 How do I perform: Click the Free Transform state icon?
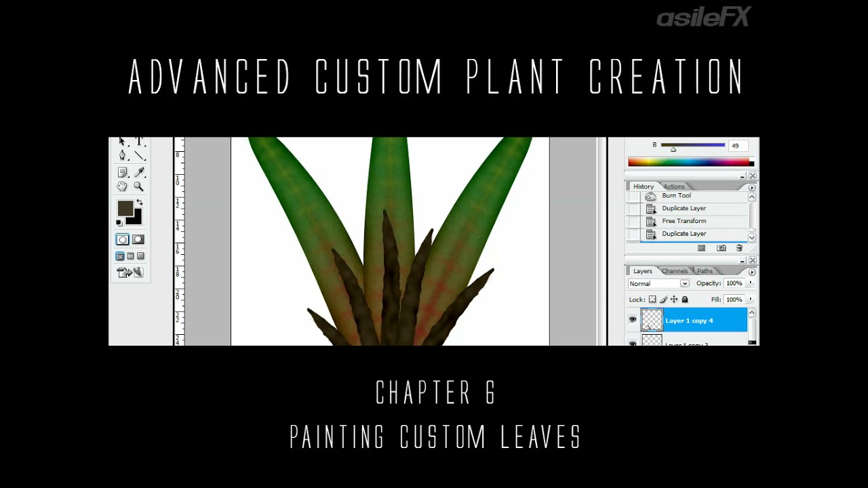click(x=651, y=221)
